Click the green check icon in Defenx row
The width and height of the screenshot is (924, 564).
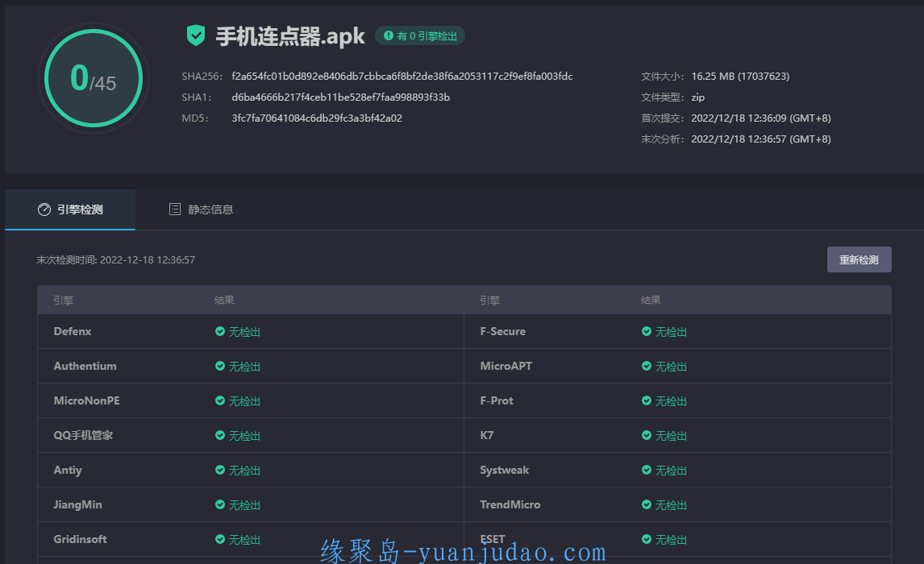point(220,331)
